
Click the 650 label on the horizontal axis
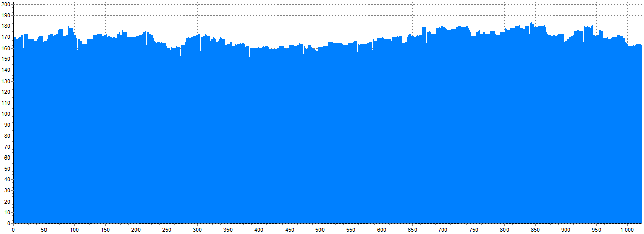[x=412, y=230]
